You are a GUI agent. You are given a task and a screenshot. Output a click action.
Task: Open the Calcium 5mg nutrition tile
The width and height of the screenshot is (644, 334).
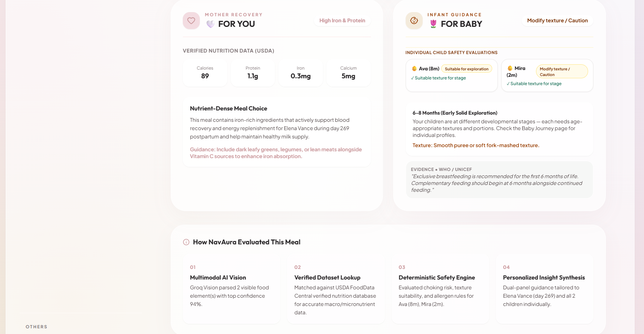point(348,73)
